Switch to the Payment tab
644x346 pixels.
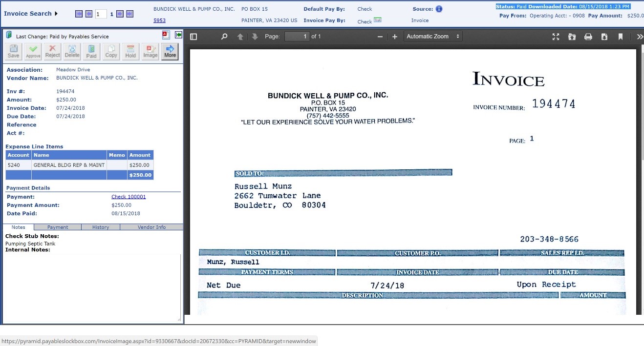[58, 227]
